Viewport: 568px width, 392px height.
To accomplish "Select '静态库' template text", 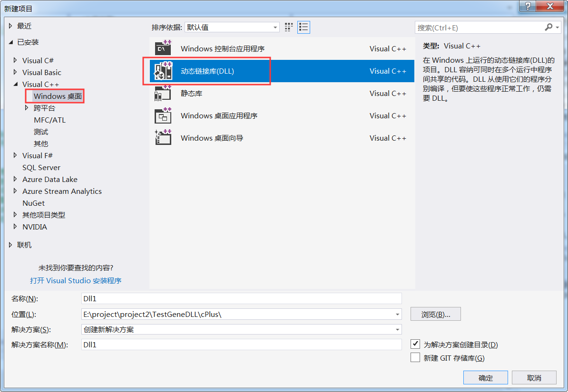I will click(191, 94).
